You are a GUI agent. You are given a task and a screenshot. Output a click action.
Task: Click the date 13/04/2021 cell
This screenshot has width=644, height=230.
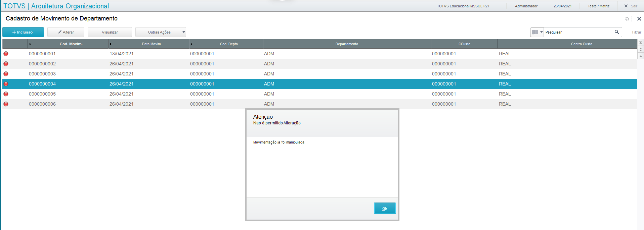pos(121,54)
